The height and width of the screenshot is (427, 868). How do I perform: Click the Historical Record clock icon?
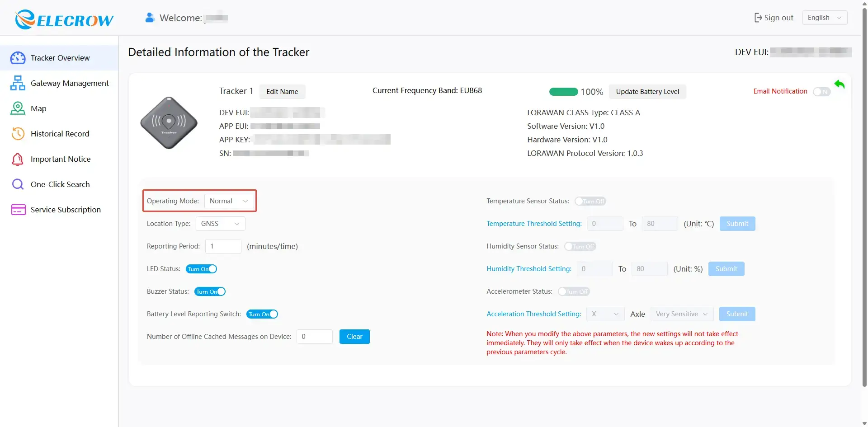(18, 134)
